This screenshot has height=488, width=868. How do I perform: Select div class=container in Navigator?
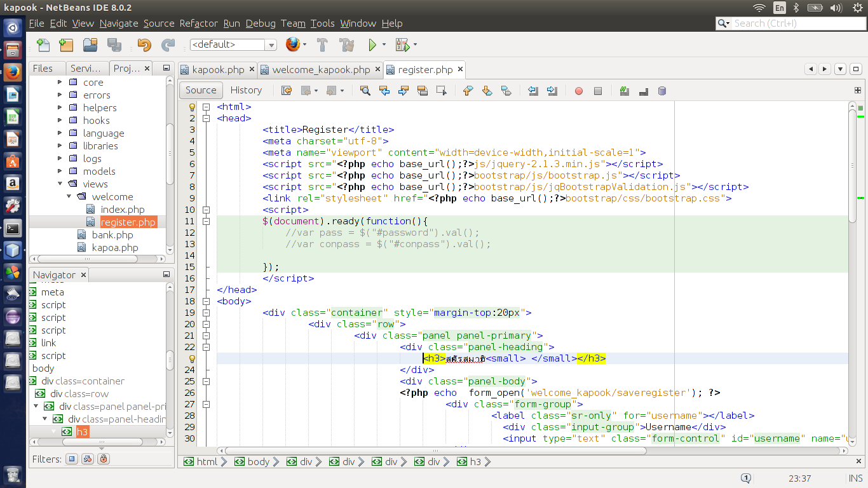pos(83,381)
